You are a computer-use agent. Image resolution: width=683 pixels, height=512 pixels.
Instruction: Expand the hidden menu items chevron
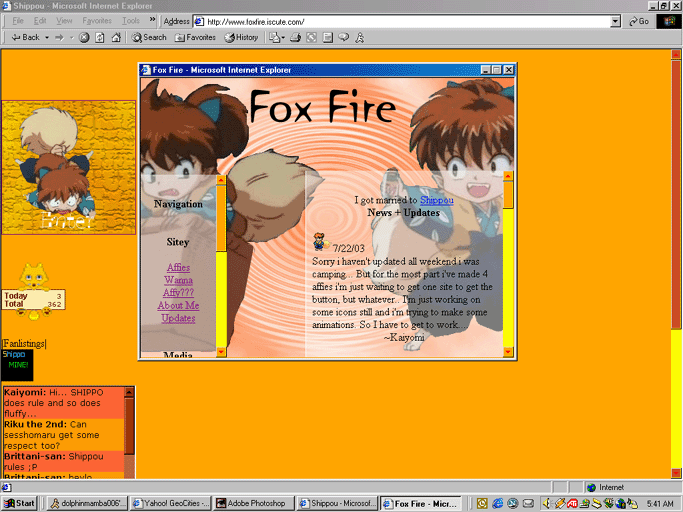coord(152,20)
